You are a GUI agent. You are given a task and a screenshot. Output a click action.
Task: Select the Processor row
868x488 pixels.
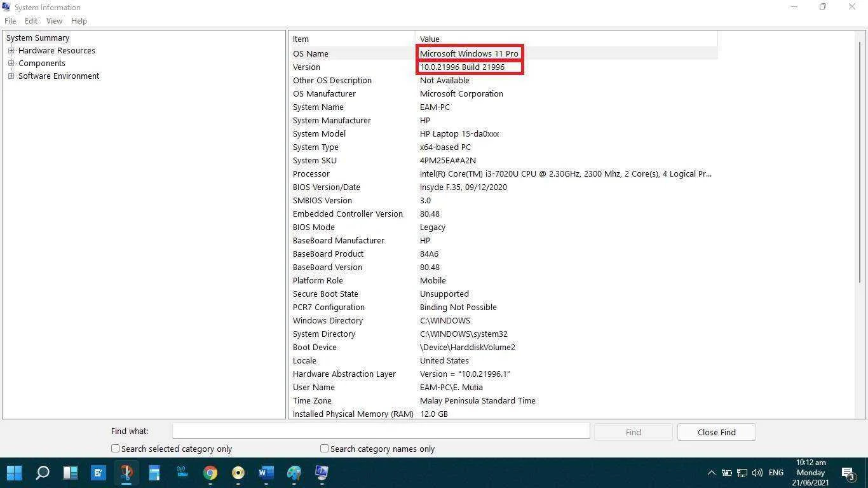pyautogui.click(x=503, y=173)
